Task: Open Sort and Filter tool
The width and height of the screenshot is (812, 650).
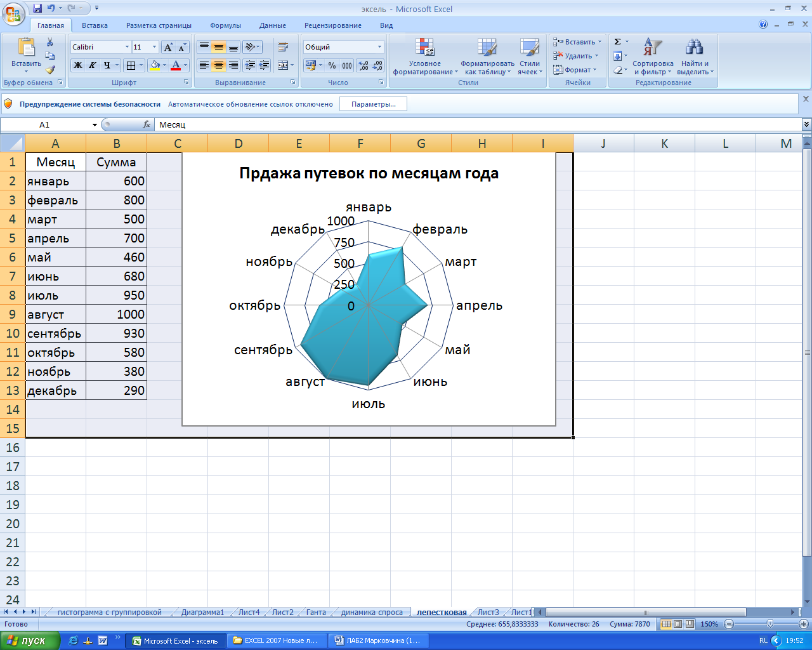Action: click(653, 56)
